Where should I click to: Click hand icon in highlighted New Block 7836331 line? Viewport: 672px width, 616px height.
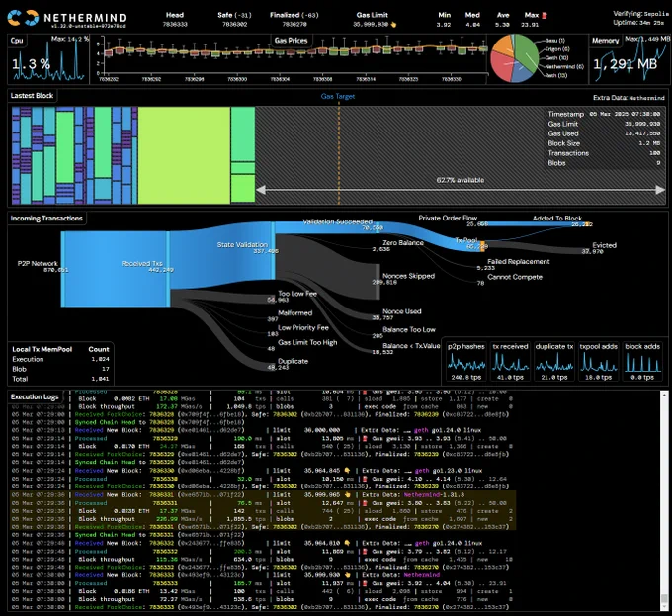[x=347, y=494]
